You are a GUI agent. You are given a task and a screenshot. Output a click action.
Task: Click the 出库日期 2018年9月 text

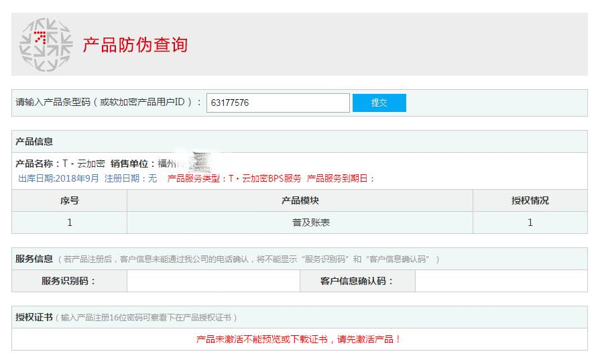tap(58, 178)
